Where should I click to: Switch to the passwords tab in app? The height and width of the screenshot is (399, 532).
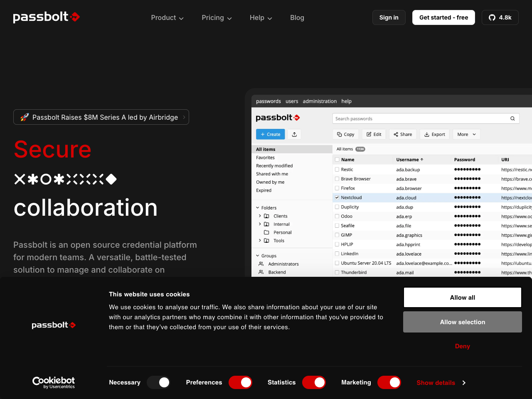pos(268,101)
